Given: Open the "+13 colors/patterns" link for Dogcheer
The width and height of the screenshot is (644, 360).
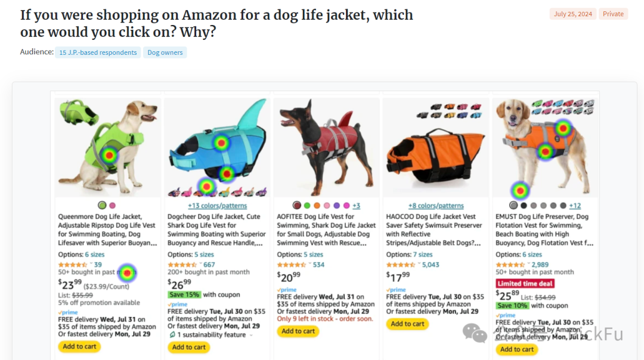Looking at the screenshot, I should tap(217, 206).
